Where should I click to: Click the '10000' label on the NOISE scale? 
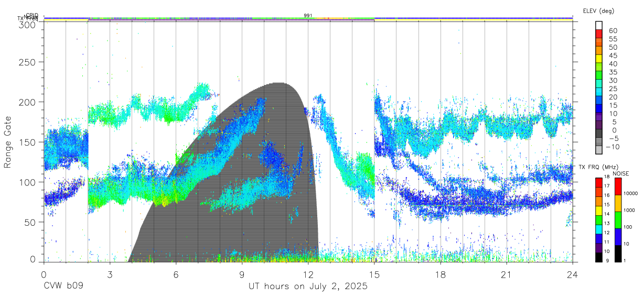tap(630, 193)
